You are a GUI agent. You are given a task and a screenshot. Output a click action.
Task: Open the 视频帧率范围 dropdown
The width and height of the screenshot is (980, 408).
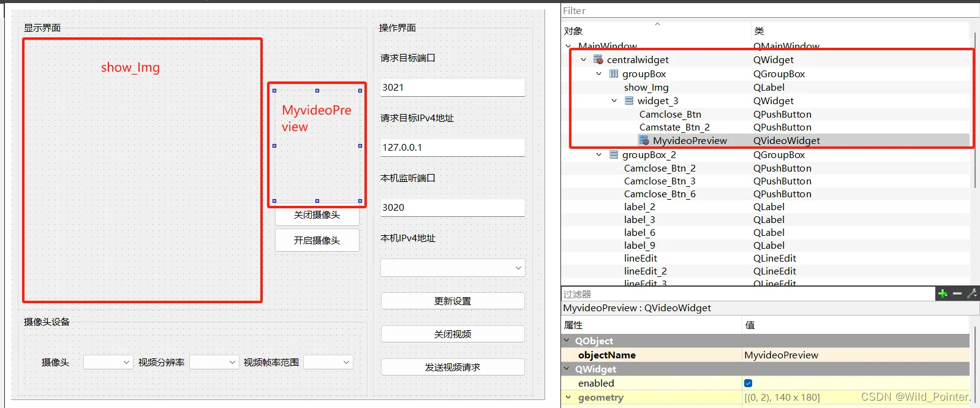point(328,362)
